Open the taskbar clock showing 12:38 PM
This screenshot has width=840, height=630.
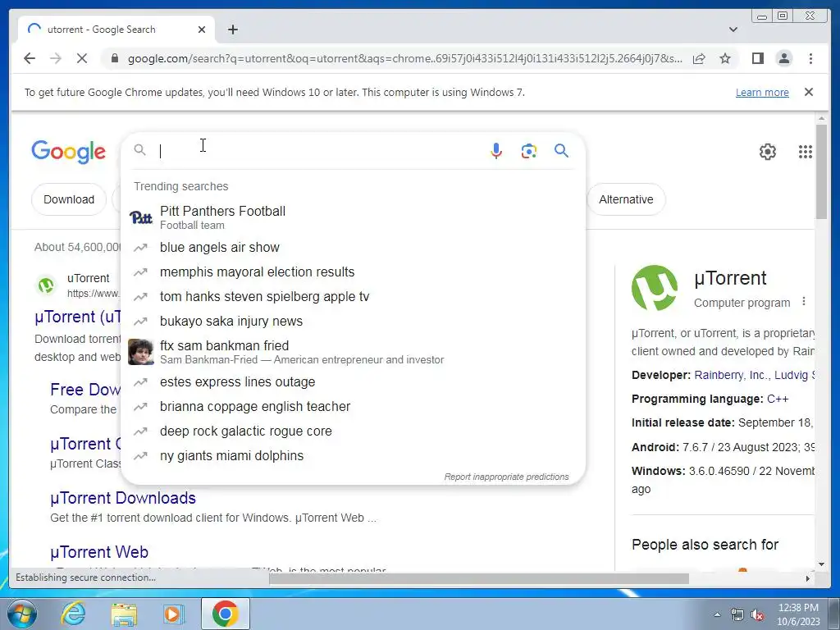coord(798,614)
